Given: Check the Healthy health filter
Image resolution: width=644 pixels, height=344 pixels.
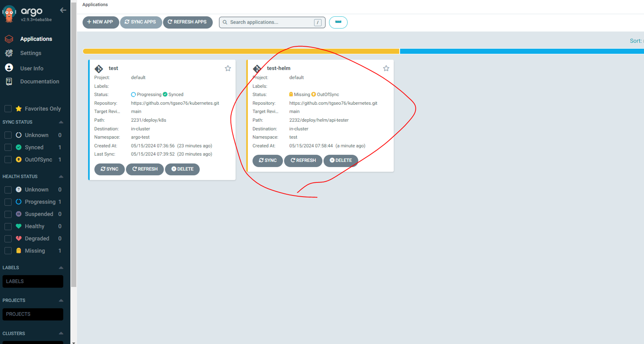Looking at the screenshot, I should pos(8,226).
